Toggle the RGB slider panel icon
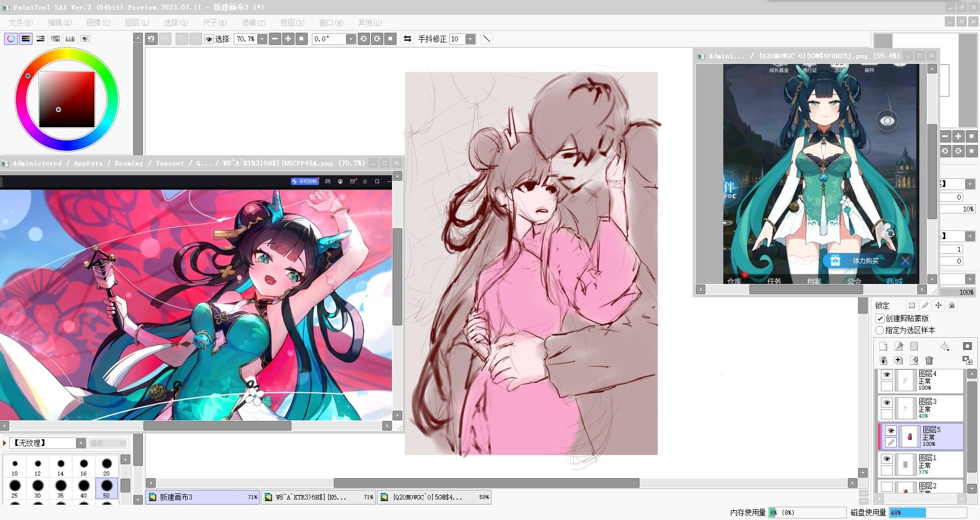Screen dimensions: 980x520 pos(26,39)
